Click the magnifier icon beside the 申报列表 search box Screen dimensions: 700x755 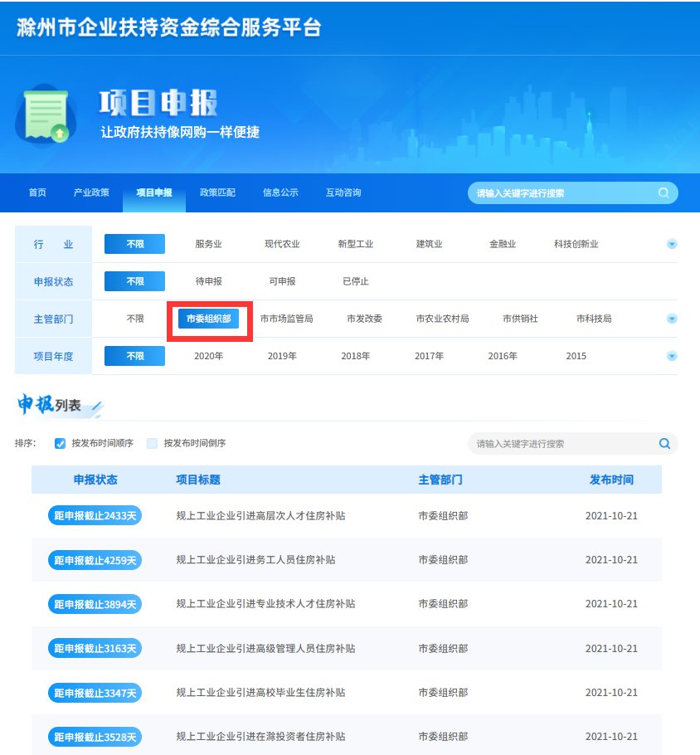pyautogui.click(x=664, y=443)
